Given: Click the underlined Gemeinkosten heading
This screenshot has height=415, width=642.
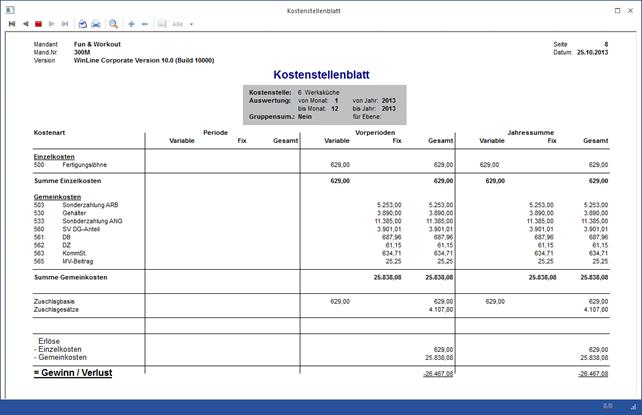Looking at the screenshot, I should click(57, 197).
